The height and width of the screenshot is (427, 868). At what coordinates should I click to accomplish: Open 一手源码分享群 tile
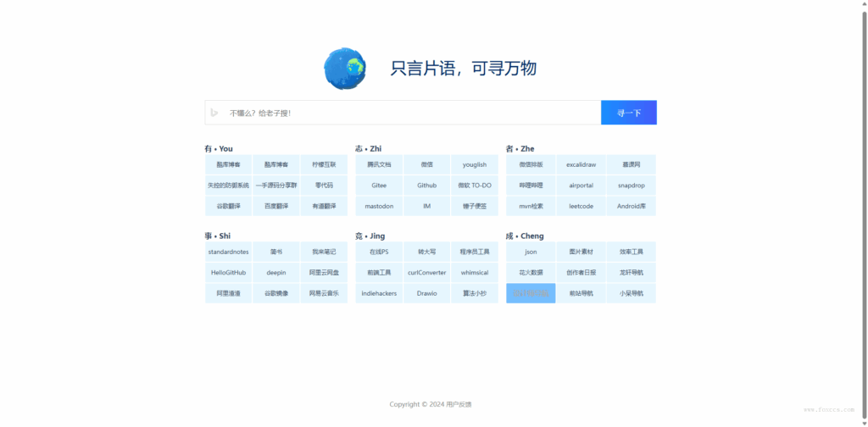(x=276, y=186)
